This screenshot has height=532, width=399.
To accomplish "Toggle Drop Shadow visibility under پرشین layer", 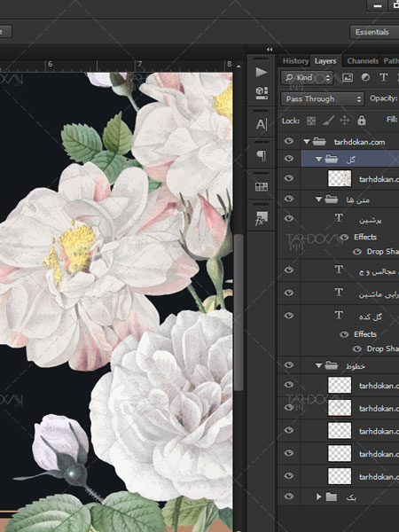I will 357,252.
